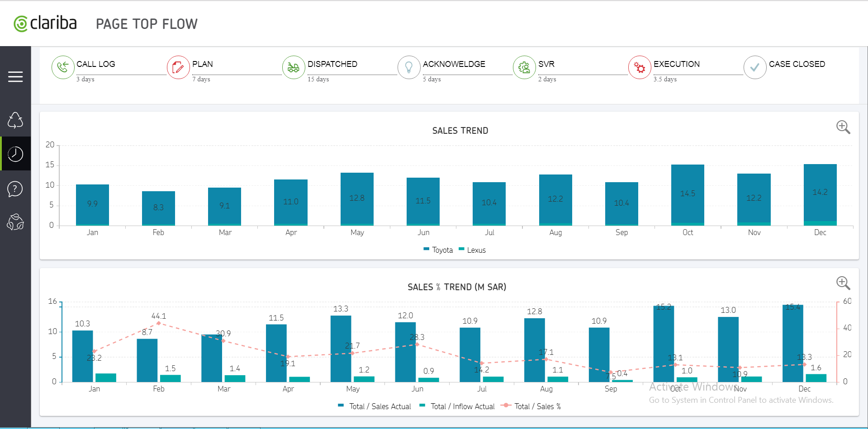Screen dimensions: 868x429
Task: Toggle Total / Sales Actual legend entry
Action: [x=375, y=406]
